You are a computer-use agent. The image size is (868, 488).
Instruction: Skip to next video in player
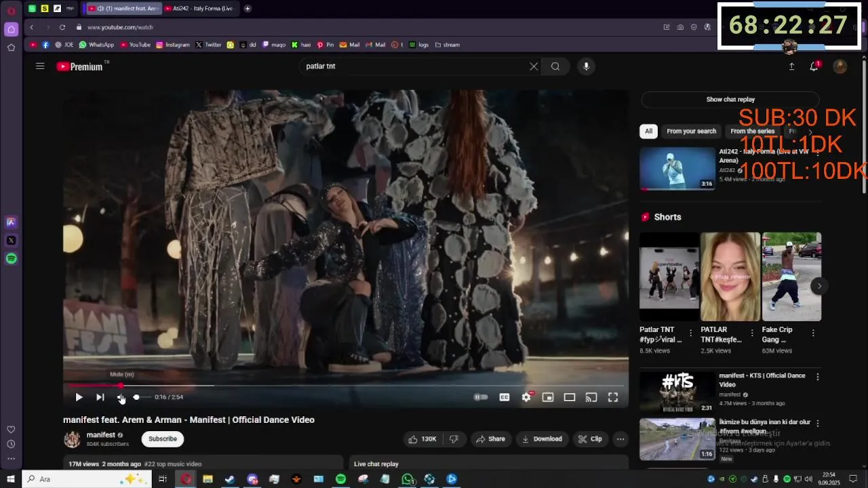click(100, 397)
